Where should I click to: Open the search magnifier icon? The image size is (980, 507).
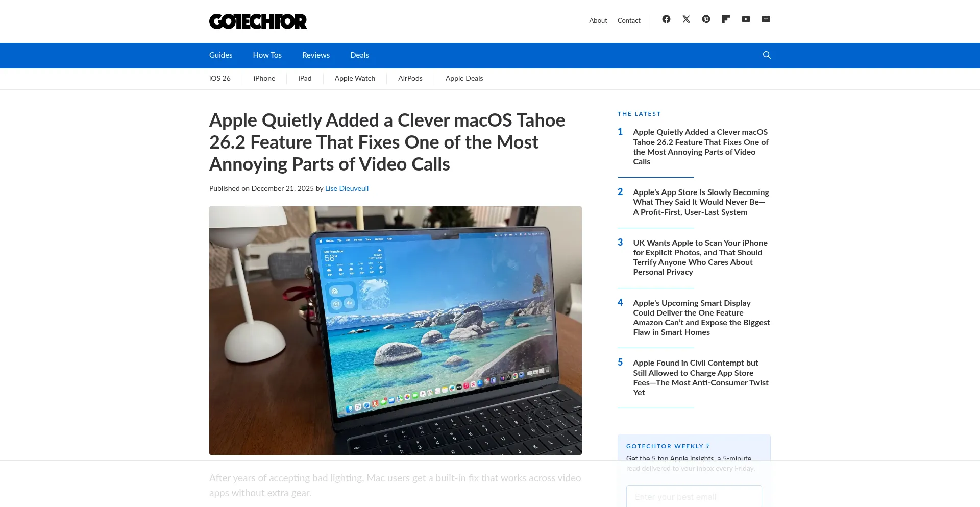766,55
